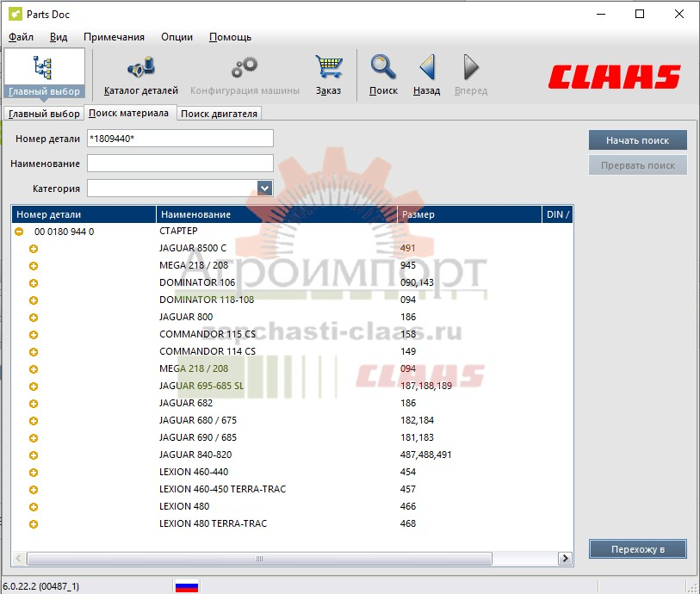Expand the LEXION 480 row with size 466
The height and width of the screenshot is (594, 700).
coord(34,507)
